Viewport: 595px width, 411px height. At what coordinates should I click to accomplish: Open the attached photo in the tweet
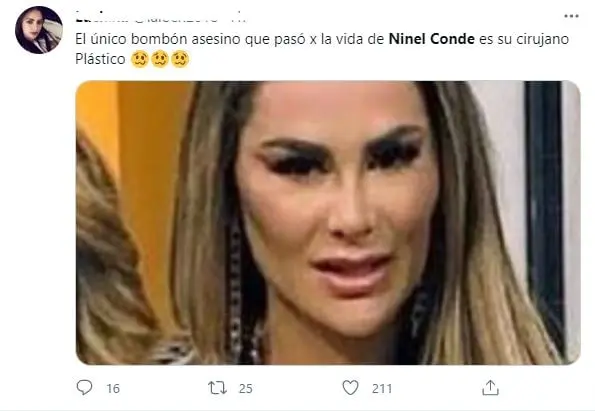(x=328, y=223)
